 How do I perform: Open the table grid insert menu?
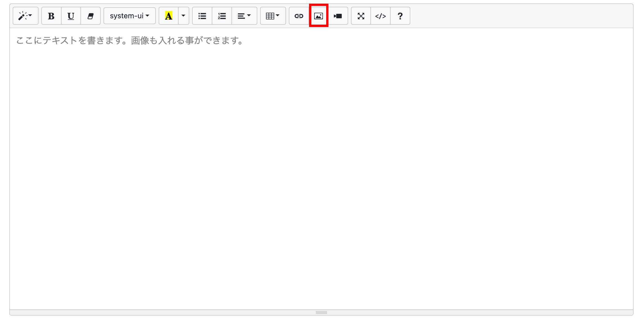tap(273, 16)
